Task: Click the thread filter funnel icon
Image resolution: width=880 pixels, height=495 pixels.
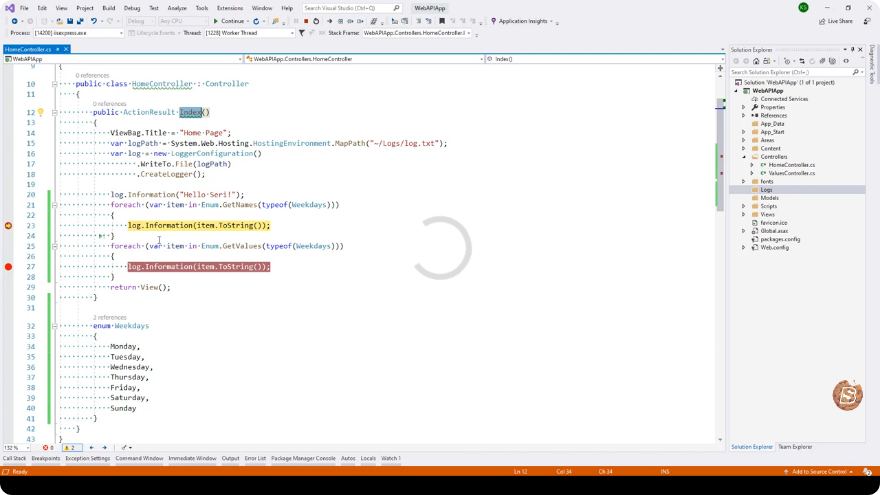Action: pos(301,33)
